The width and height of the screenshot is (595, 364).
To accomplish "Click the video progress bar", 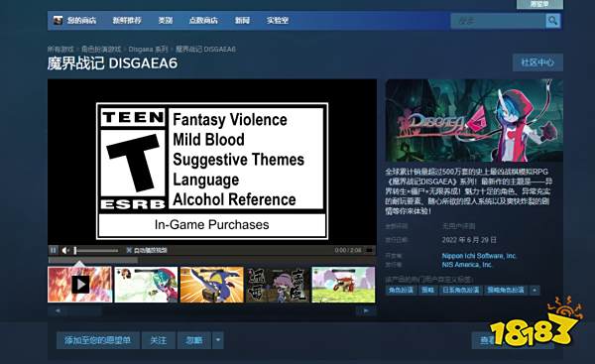I will click(x=212, y=261).
